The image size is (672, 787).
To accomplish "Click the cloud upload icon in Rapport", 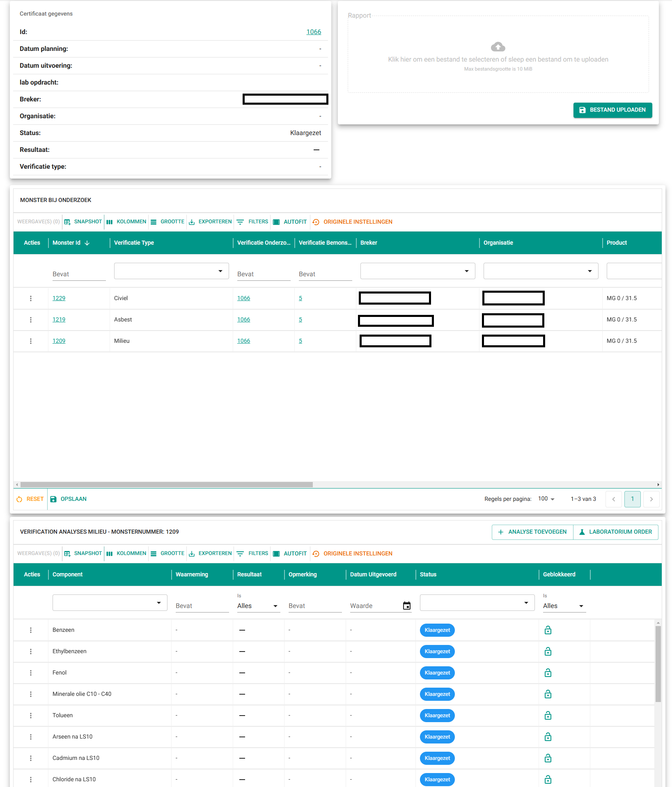I will [x=498, y=46].
